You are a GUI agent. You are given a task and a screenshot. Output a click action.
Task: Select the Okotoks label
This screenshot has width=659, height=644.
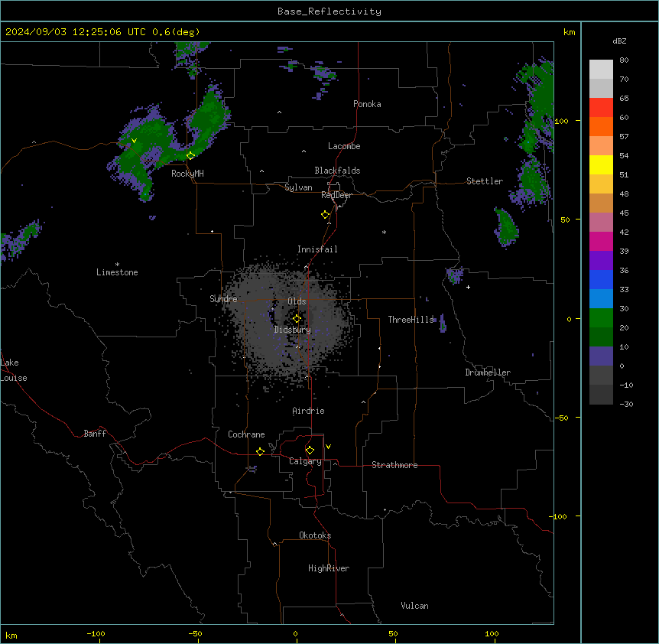coord(315,535)
